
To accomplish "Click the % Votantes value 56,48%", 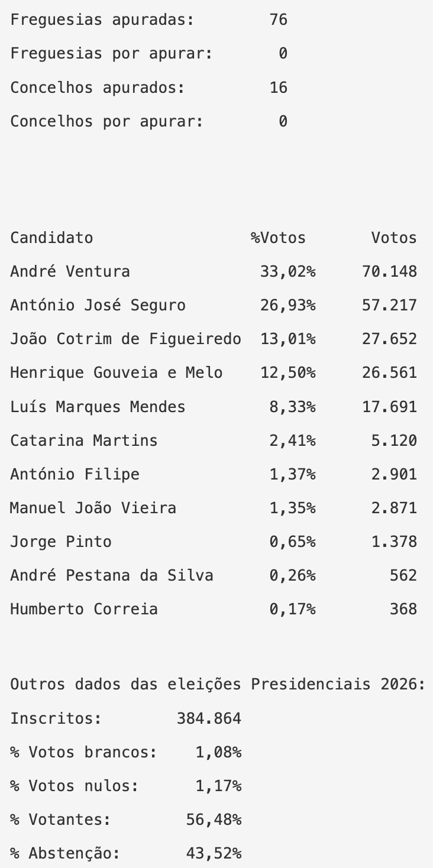I will (214, 820).
